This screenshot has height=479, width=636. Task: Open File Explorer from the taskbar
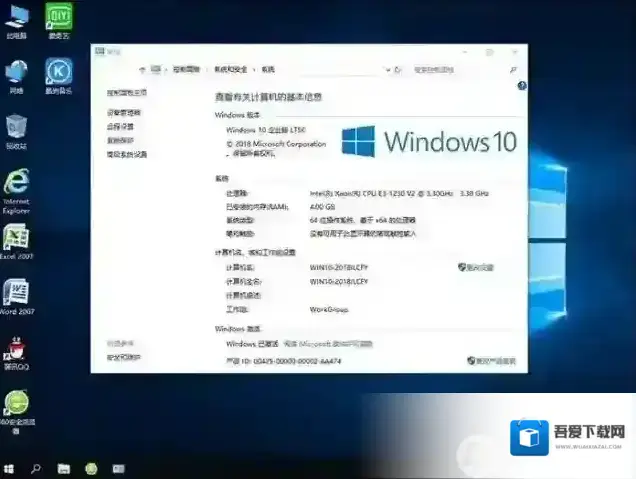pos(63,468)
